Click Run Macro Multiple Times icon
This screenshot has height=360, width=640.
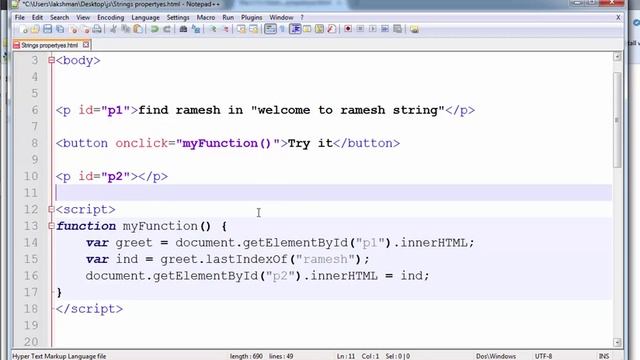coord(384,29)
